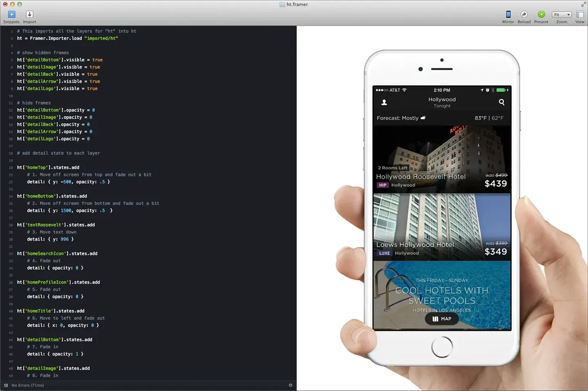Click the homeProfileIcon states.add line
This screenshot has width=588, height=391.
(x=58, y=282)
